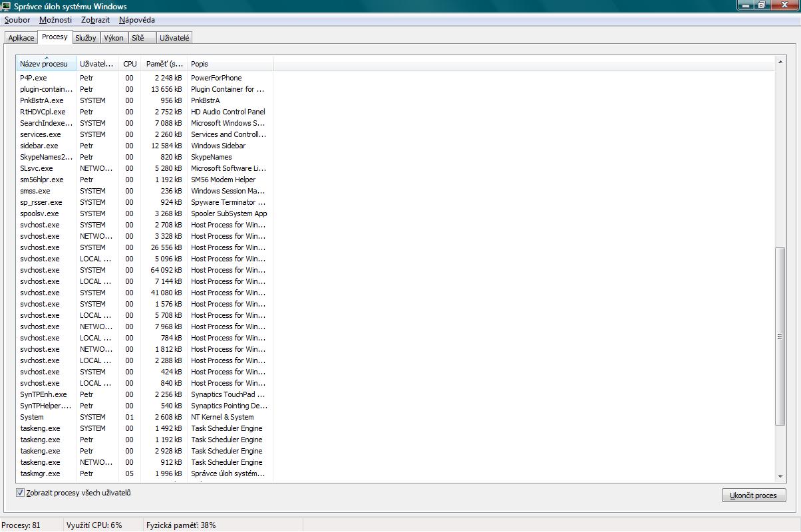Click the SM56 Modem Helper description
801x532 pixels.
[x=223, y=180]
